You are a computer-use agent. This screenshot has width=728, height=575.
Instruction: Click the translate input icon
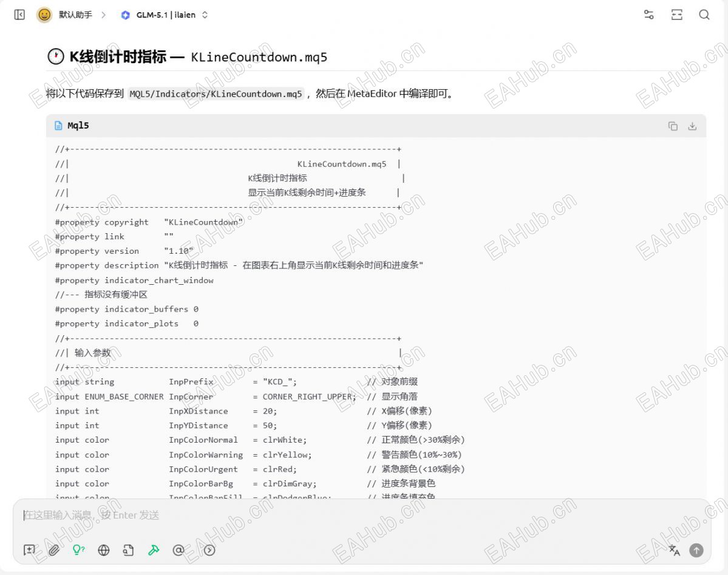674,550
